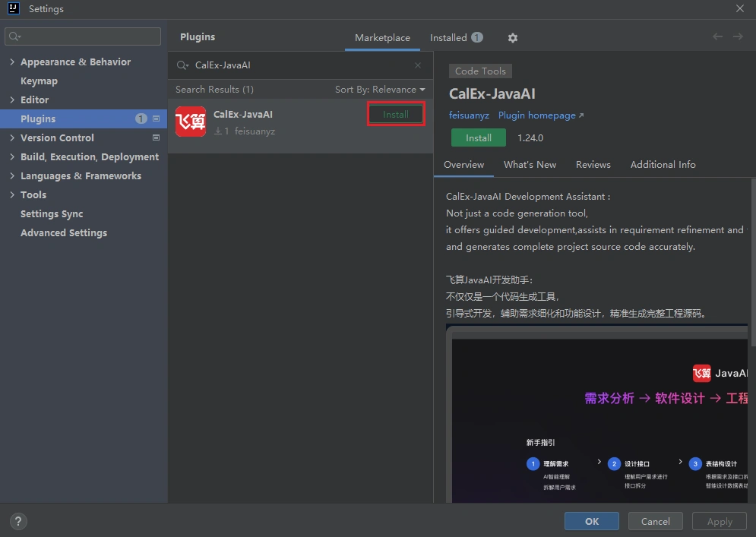This screenshot has height=537, width=756.
Task: Click the Plugins notification badge
Action: (x=141, y=118)
